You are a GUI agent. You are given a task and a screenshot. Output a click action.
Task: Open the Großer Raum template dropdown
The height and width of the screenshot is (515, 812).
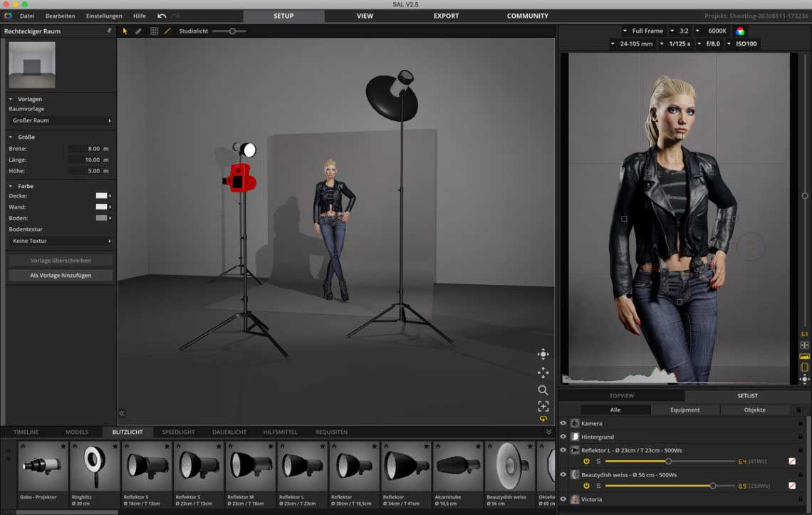coord(61,121)
